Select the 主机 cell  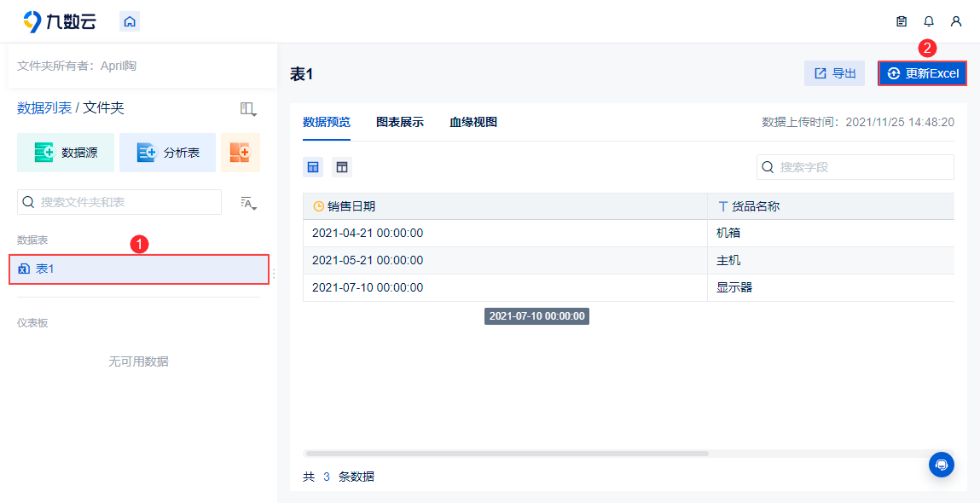pyautogui.click(x=831, y=261)
